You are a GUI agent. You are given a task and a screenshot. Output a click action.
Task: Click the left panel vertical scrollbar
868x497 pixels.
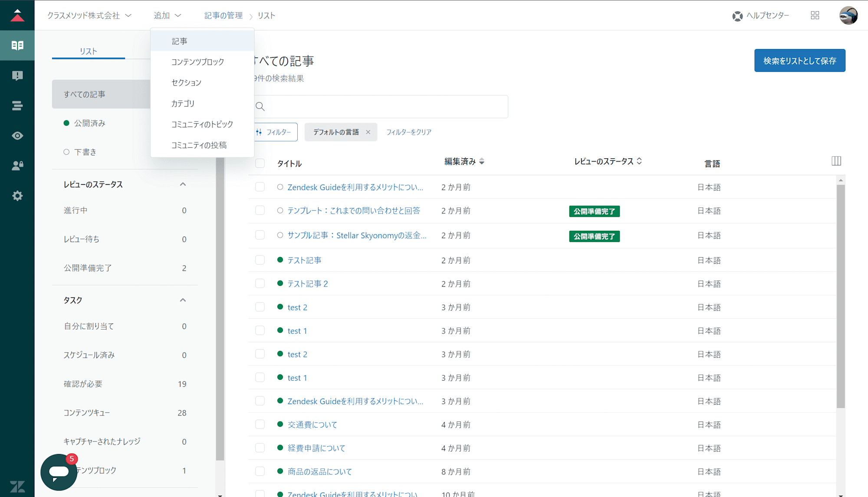coord(220,309)
